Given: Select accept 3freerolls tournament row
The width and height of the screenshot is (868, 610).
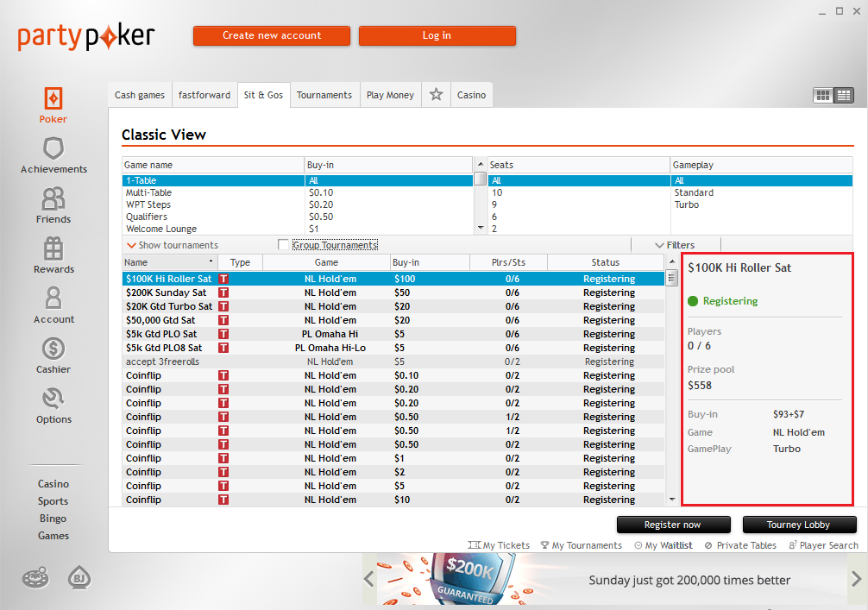Looking at the screenshot, I should coord(393,362).
